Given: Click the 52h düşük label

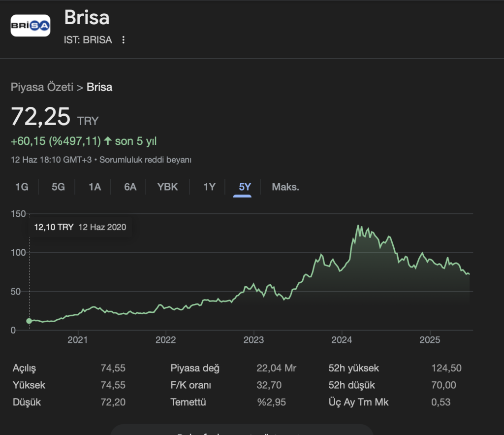Looking at the screenshot, I should [x=351, y=385].
